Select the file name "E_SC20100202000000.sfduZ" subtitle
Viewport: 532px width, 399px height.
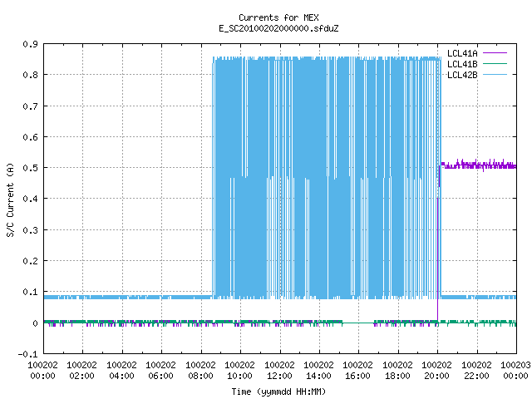pyautogui.click(x=278, y=28)
